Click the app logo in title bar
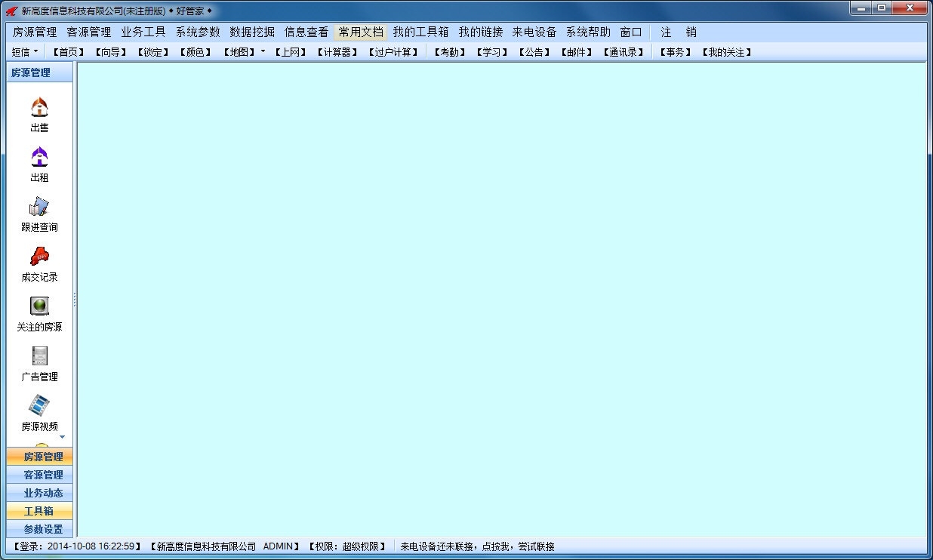The width and height of the screenshot is (933, 560). [x=11, y=11]
